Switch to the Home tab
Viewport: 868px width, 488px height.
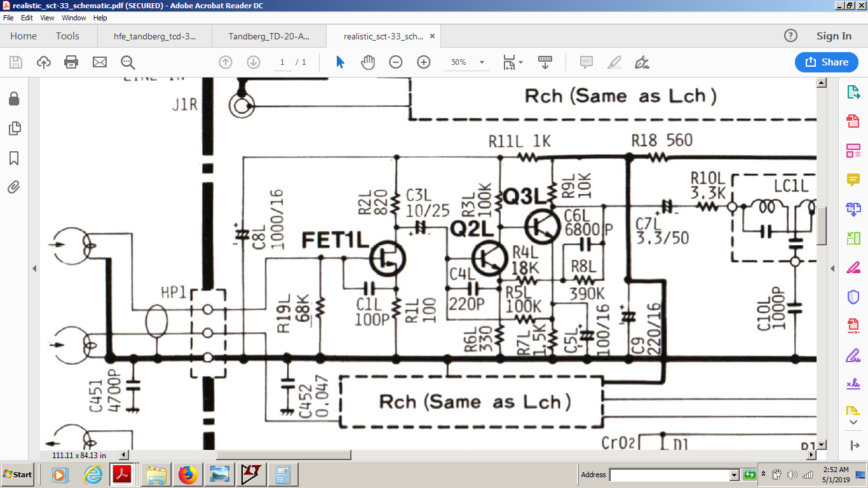tap(24, 36)
